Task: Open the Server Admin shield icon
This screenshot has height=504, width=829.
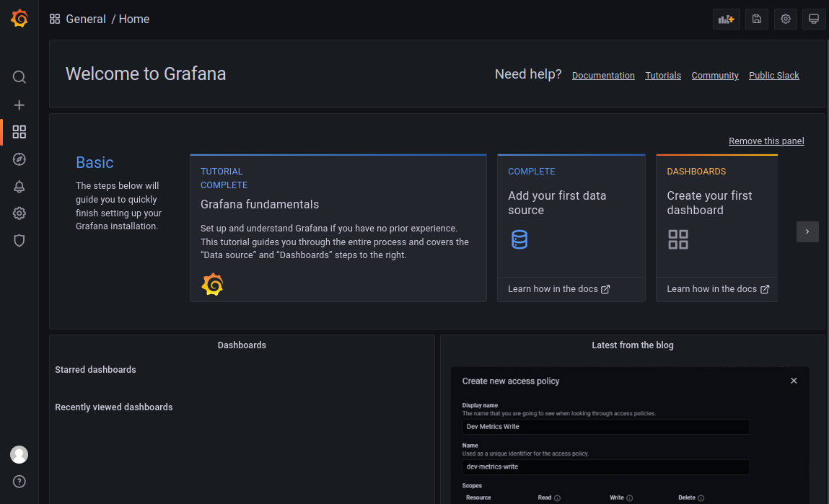Action: coord(19,241)
